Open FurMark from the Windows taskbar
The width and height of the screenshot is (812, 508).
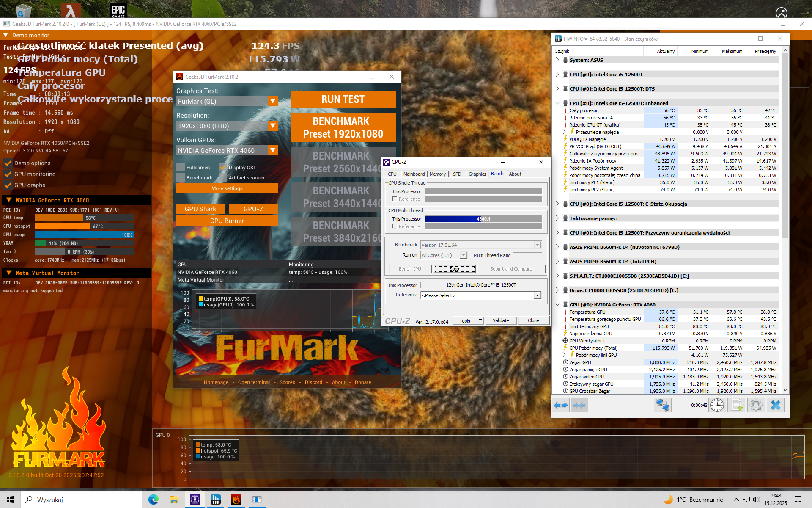point(236,500)
